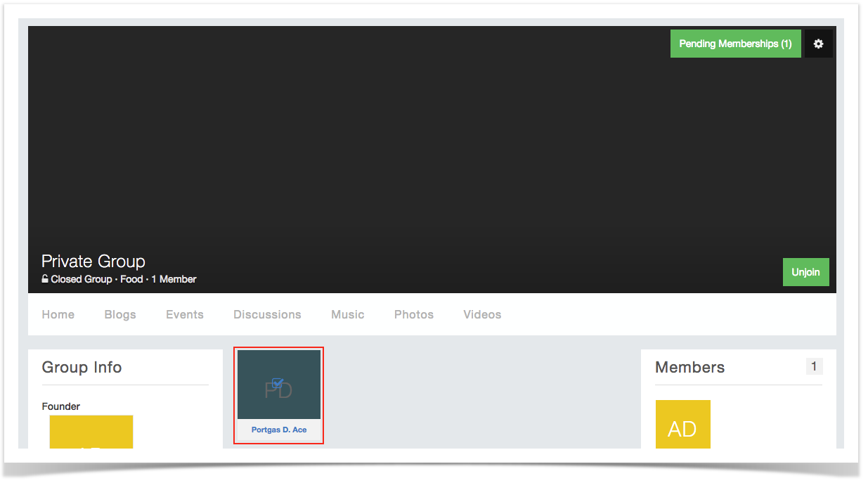Open Pending Memberships (1)

tap(735, 44)
